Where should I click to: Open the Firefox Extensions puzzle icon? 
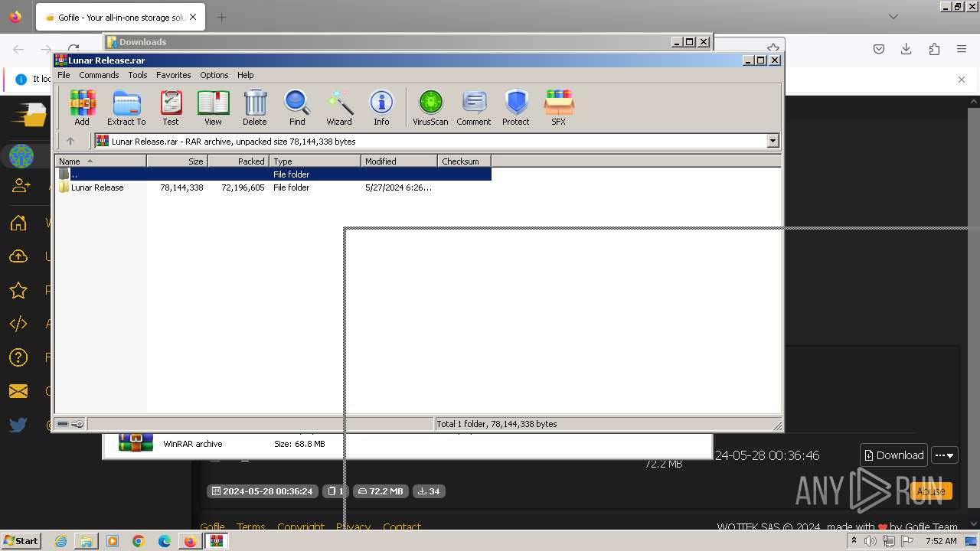coord(934,49)
